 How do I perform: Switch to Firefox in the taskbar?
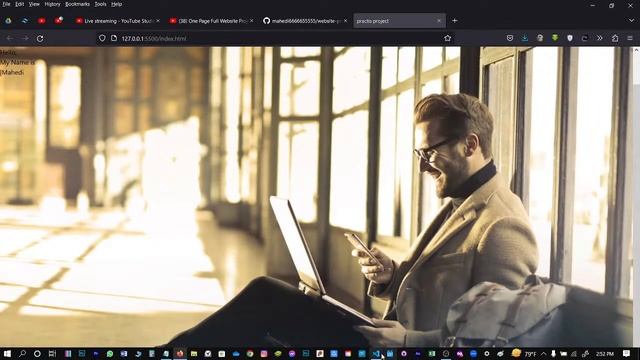tap(180, 353)
